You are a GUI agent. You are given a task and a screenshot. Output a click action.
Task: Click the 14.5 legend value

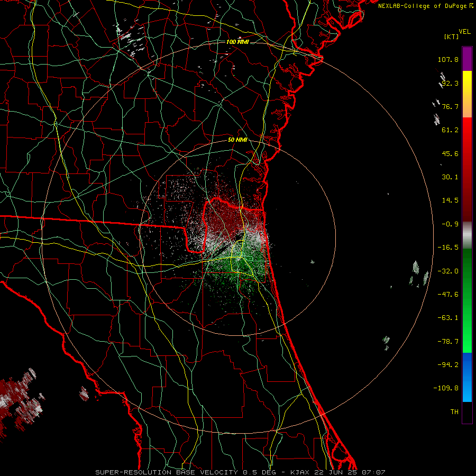(x=450, y=200)
